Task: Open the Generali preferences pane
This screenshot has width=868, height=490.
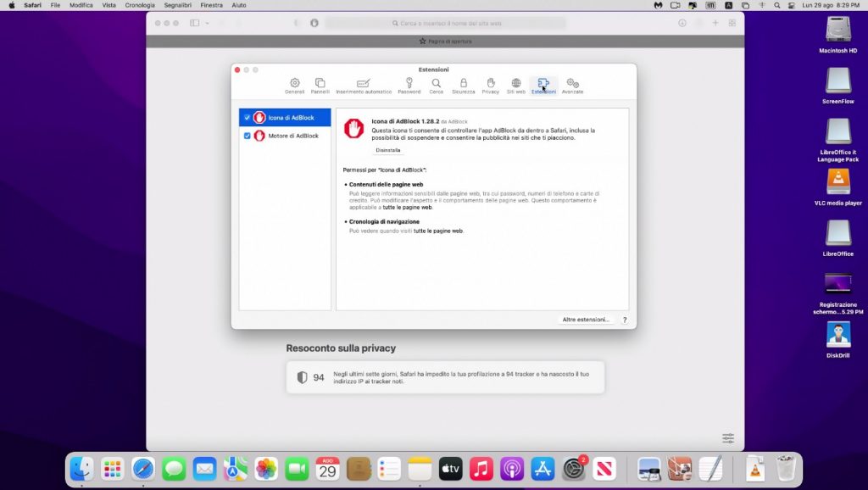Action: coord(294,86)
